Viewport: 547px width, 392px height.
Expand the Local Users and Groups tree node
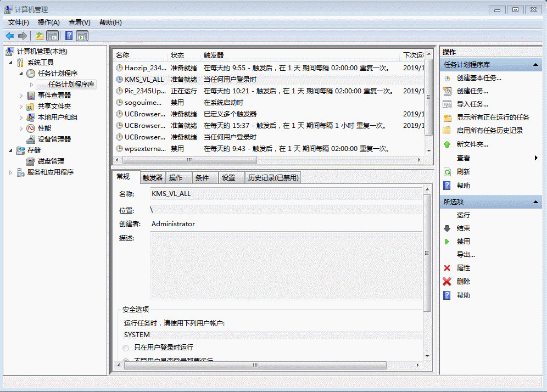coord(21,117)
